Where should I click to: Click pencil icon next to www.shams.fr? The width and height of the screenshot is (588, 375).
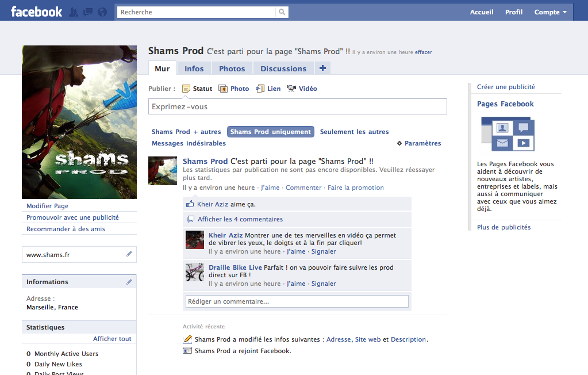click(x=129, y=254)
